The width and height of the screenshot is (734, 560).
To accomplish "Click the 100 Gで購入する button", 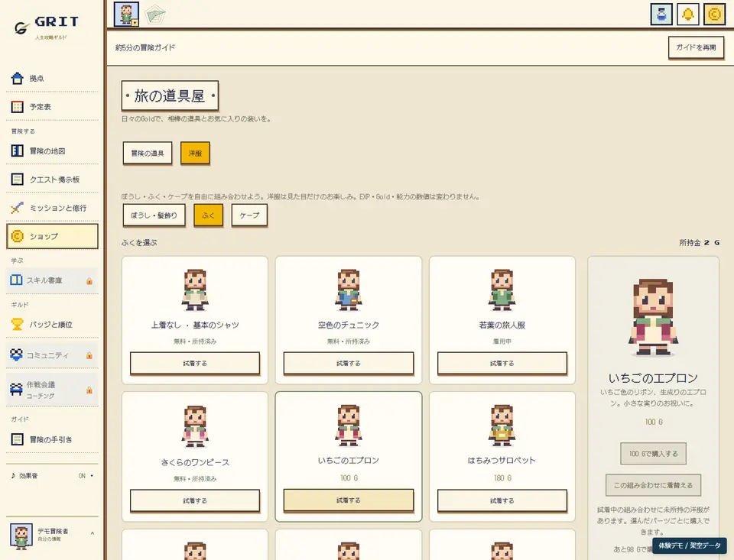I will [x=654, y=453].
